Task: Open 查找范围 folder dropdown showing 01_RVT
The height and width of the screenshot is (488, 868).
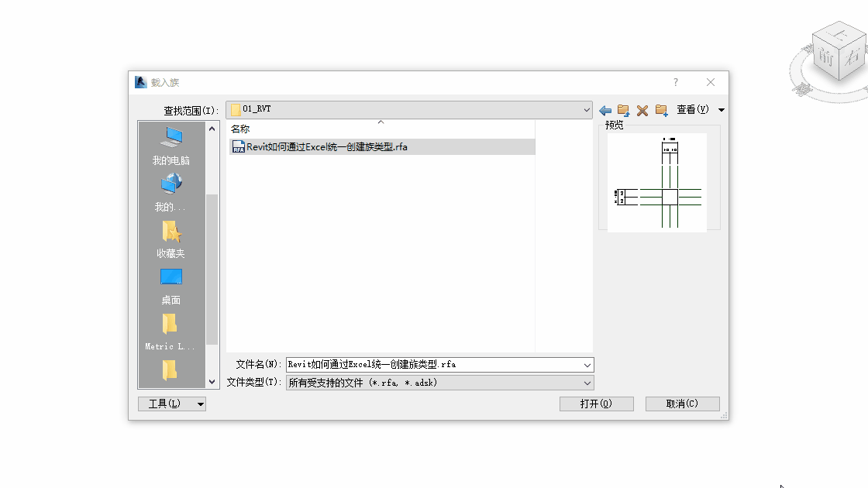Action: coord(409,109)
